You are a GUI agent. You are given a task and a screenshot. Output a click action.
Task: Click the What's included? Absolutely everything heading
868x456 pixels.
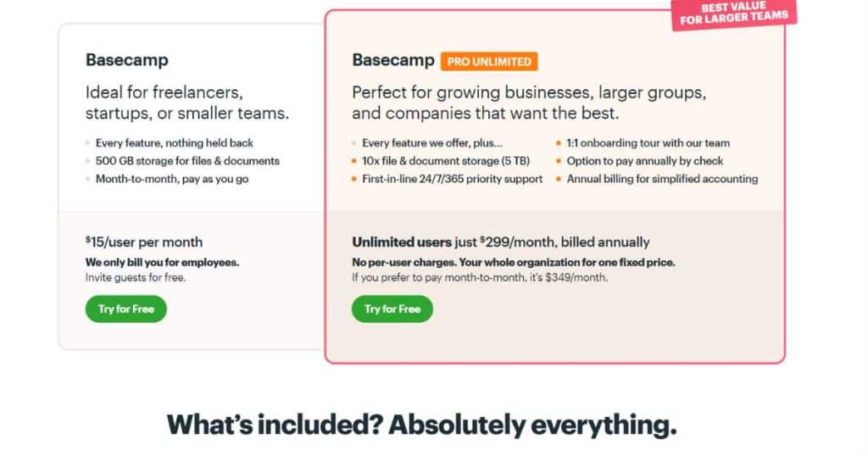pyautogui.click(x=422, y=425)
